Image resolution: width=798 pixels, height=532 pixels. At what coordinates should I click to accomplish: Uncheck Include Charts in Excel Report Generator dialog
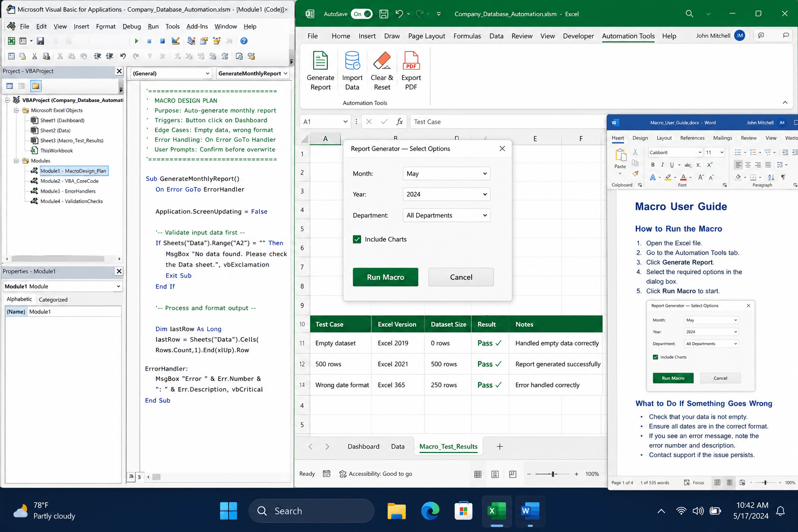357,239
